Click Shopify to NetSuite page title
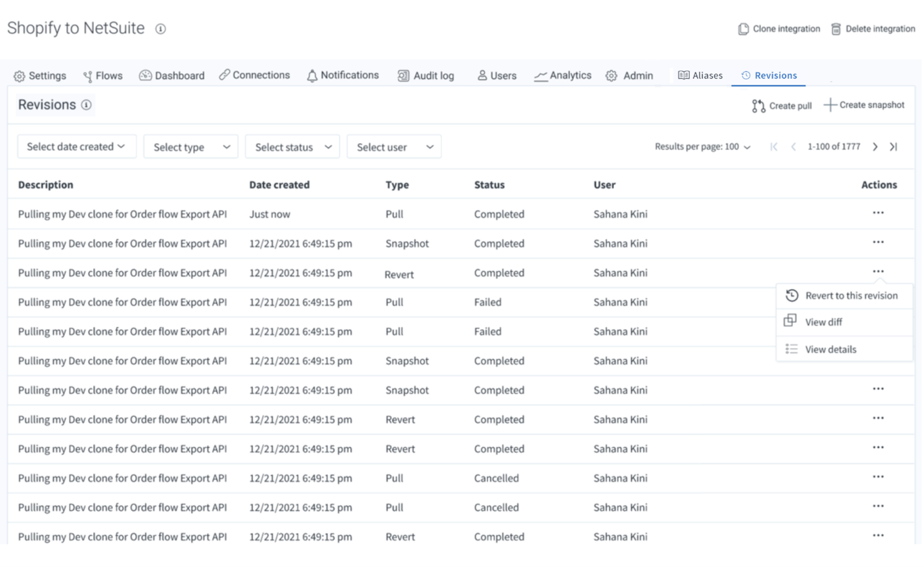924x567 pixels. pyautogui.click(x=76, y=28)
